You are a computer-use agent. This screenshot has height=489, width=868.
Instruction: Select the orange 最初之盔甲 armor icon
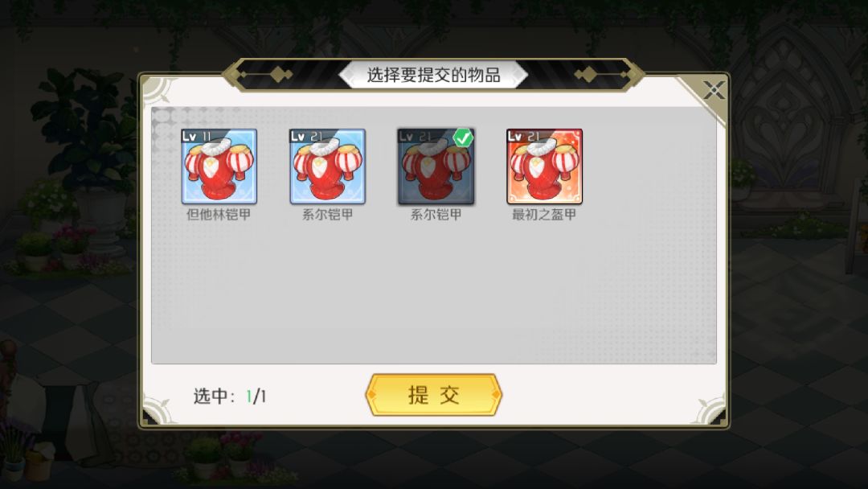click(545, 166)
